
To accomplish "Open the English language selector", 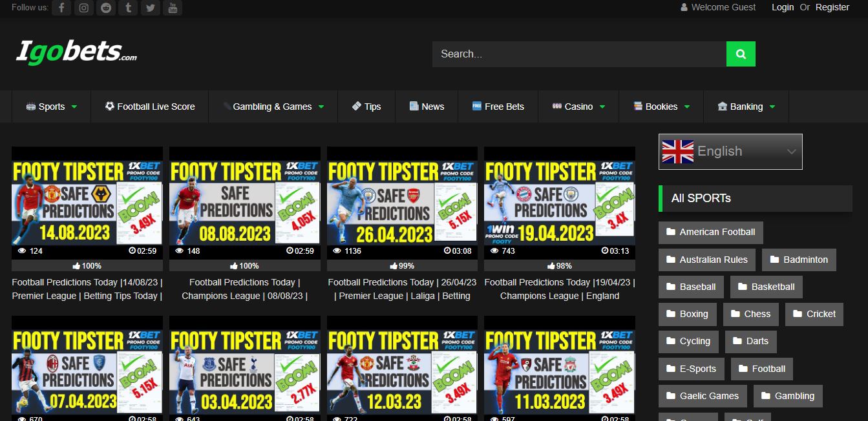I will pos(730,152).
